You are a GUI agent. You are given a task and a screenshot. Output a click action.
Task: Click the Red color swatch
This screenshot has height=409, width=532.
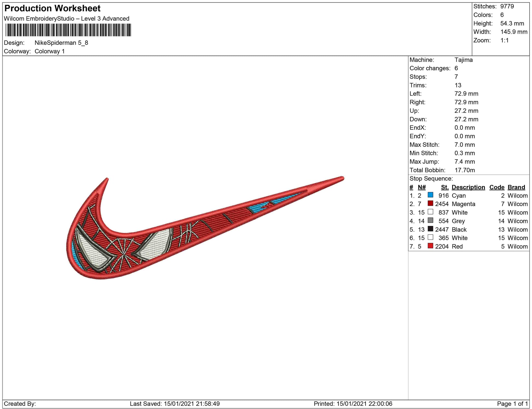coord(430,246)
